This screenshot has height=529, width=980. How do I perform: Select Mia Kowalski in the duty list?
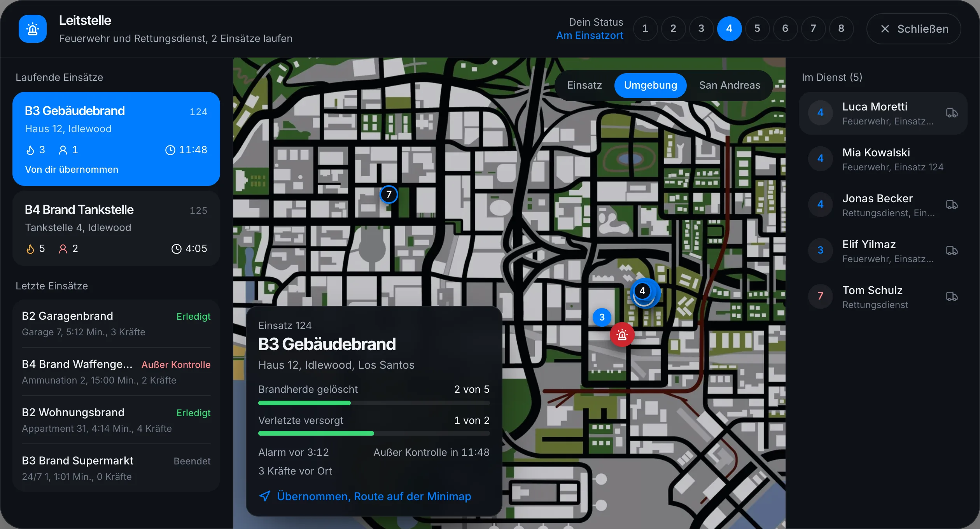point(883,159)
